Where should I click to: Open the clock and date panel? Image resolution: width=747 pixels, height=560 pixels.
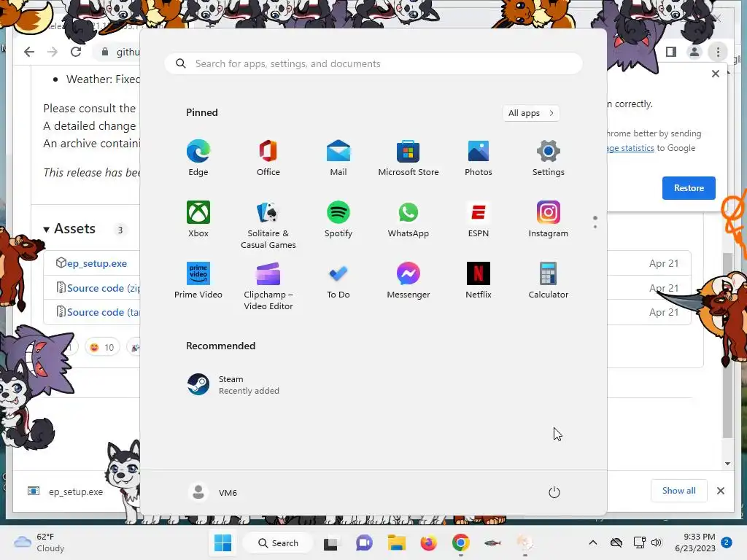pyautogui.click(x=695, y=542)
